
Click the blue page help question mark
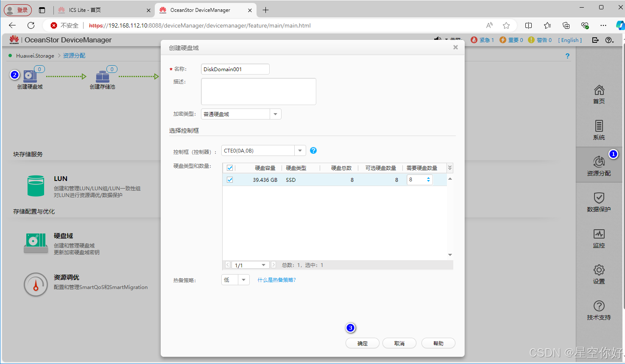pos(567,56)
